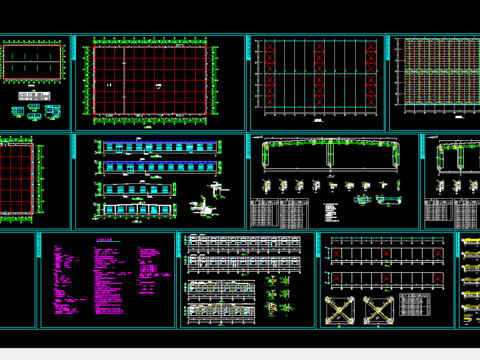480x360 pixels.
Task: Click the bottom end elevation in elevations sheet
Action: pyautogui.click(x=135, y=211)
